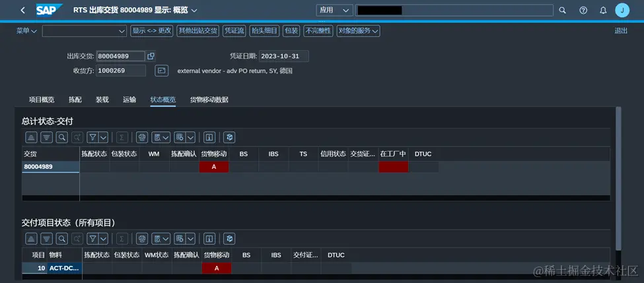Open layout dropdown arrow in 总计状态-交付 toolbar
Image resolution: width=644 pixels, height=283 pixels.
pyautogui.click(x=191, y=137)
